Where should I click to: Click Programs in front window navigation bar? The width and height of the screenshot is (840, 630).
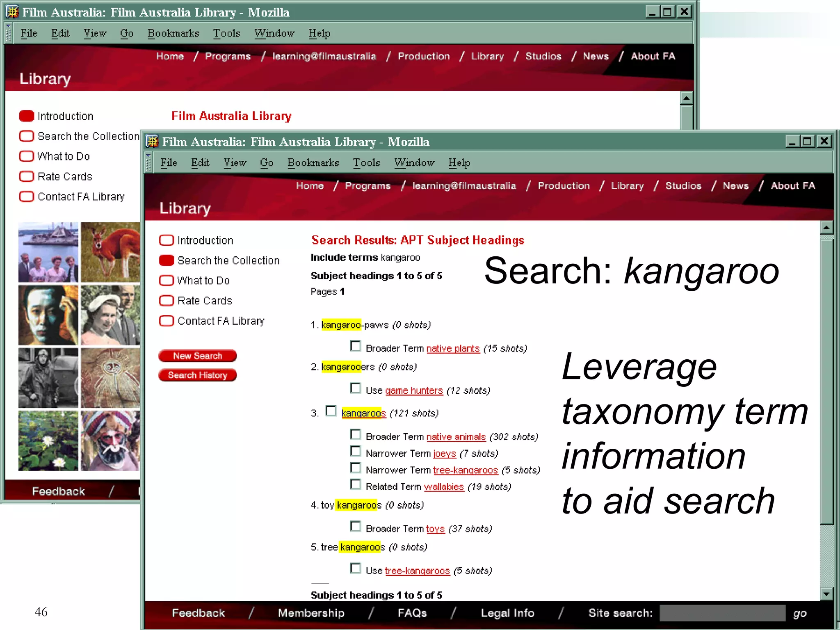[367, 186]
